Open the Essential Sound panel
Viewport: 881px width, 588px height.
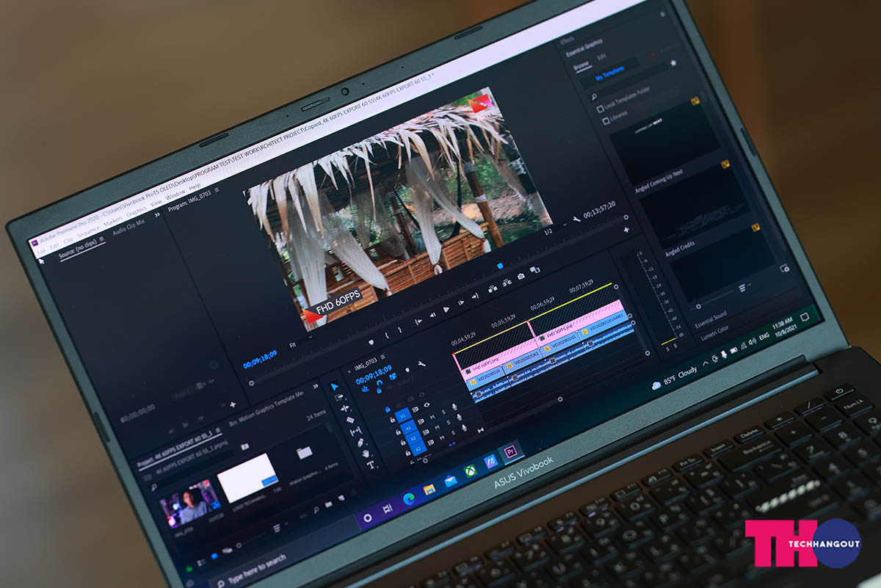tap(711, 319)
